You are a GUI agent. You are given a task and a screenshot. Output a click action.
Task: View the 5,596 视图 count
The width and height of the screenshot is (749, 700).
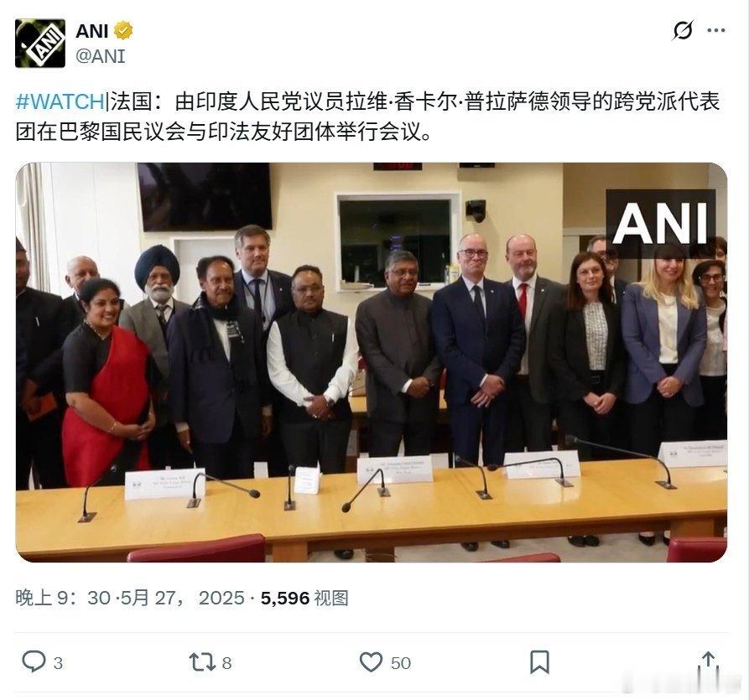coord(304,598)
